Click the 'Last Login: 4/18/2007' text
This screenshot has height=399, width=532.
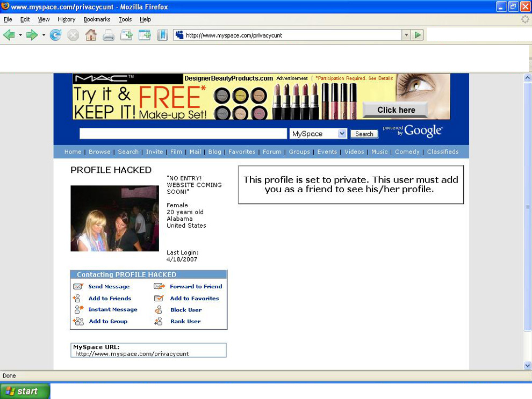coord(183,256)
